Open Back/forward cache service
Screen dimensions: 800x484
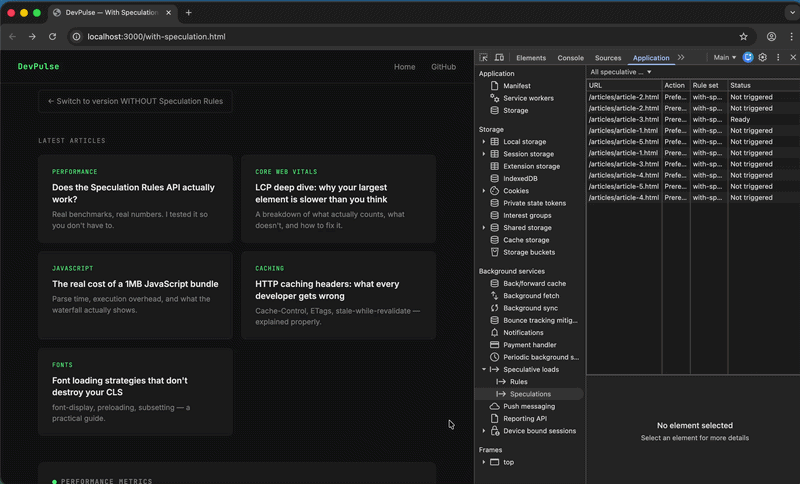pos(534,284)
